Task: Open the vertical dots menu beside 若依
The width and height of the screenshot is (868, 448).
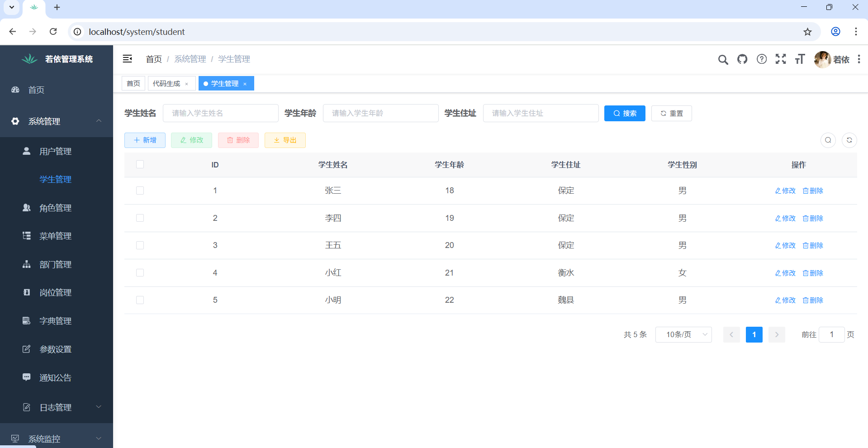Action: tap(859, 59)
